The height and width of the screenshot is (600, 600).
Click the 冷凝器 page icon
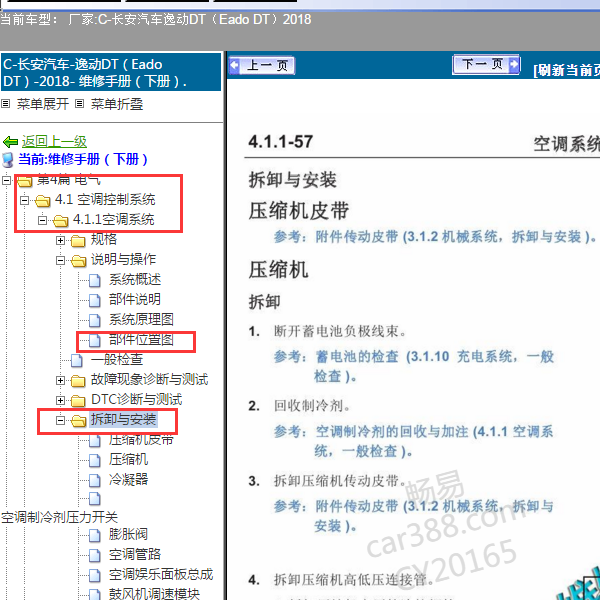click(x=95, y=480)
